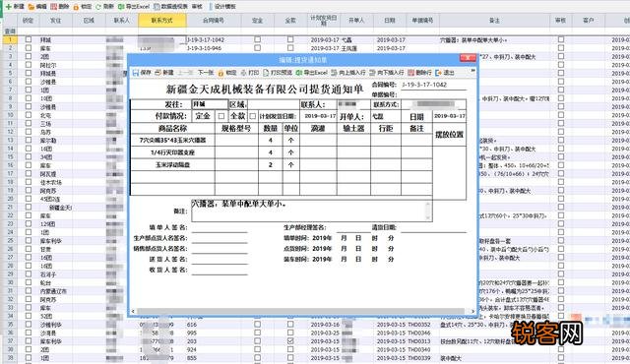The width and height of the screenshot is (630, 364).
Task: Click the 单据编号 column header
Action: [x=422, y=21]
